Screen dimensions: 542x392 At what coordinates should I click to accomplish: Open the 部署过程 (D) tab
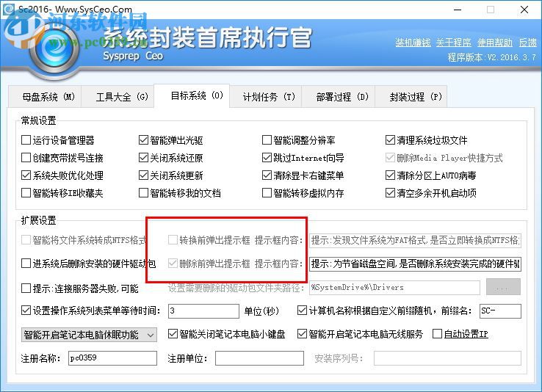click(339, 97)
